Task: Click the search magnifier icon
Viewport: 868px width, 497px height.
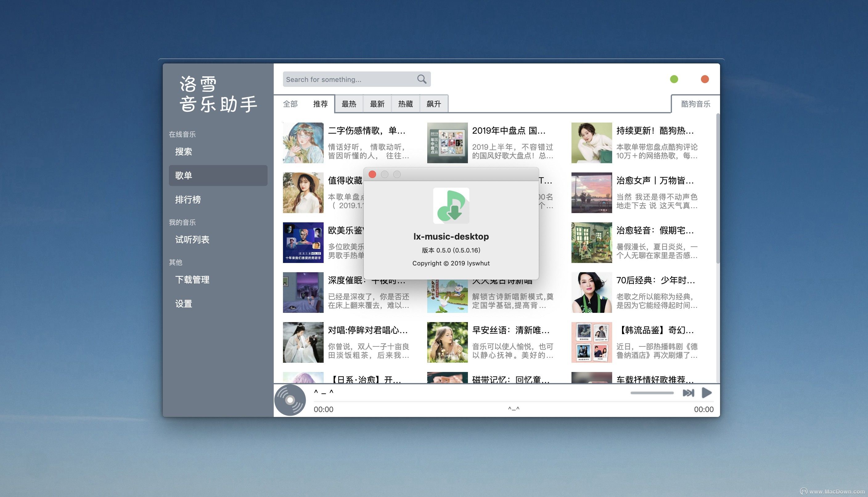Action: click(x=422, y=79)
